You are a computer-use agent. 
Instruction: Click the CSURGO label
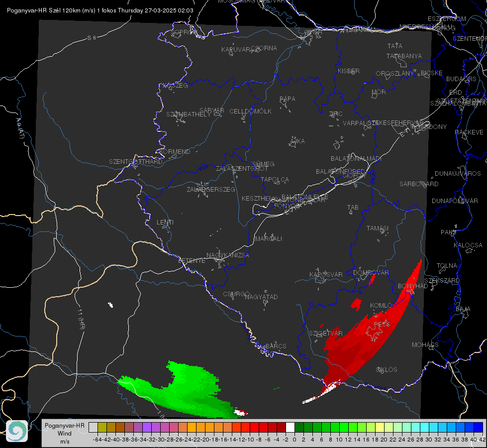click(236, 294)
